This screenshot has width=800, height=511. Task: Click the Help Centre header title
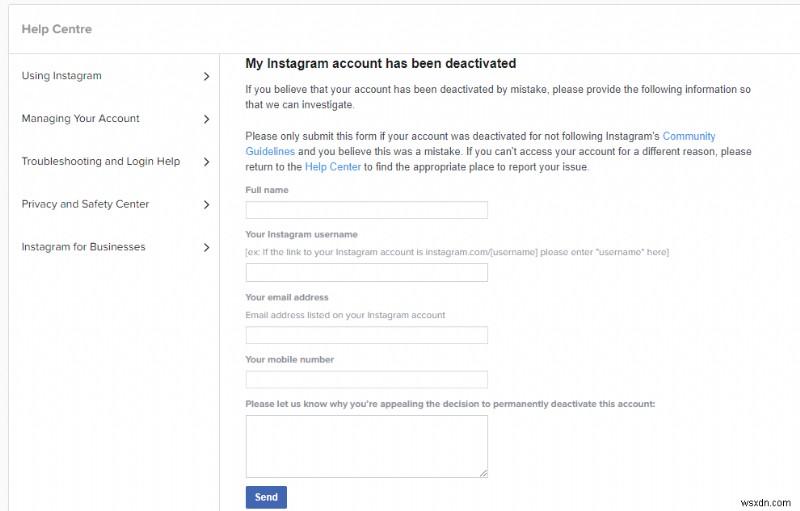click(57, 29)
